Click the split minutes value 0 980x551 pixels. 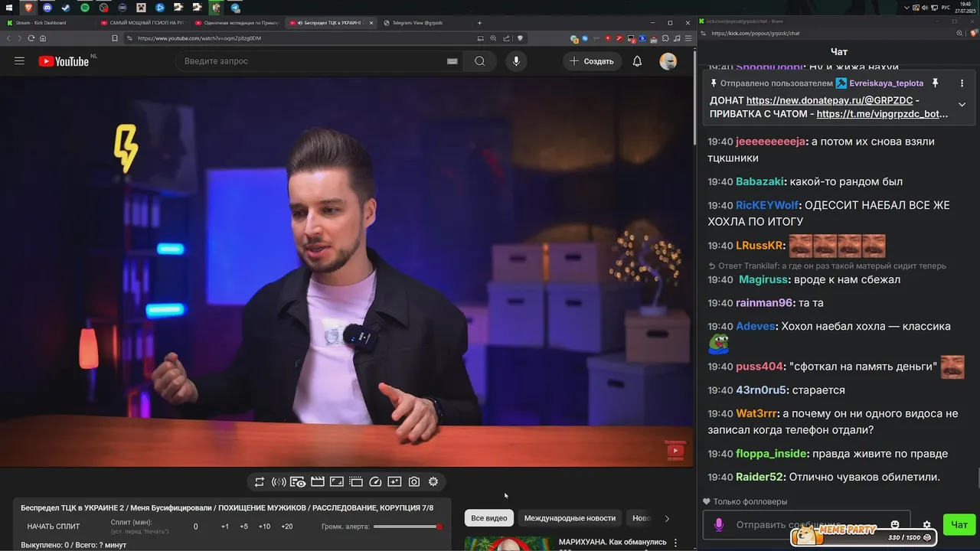pos(196,527)
